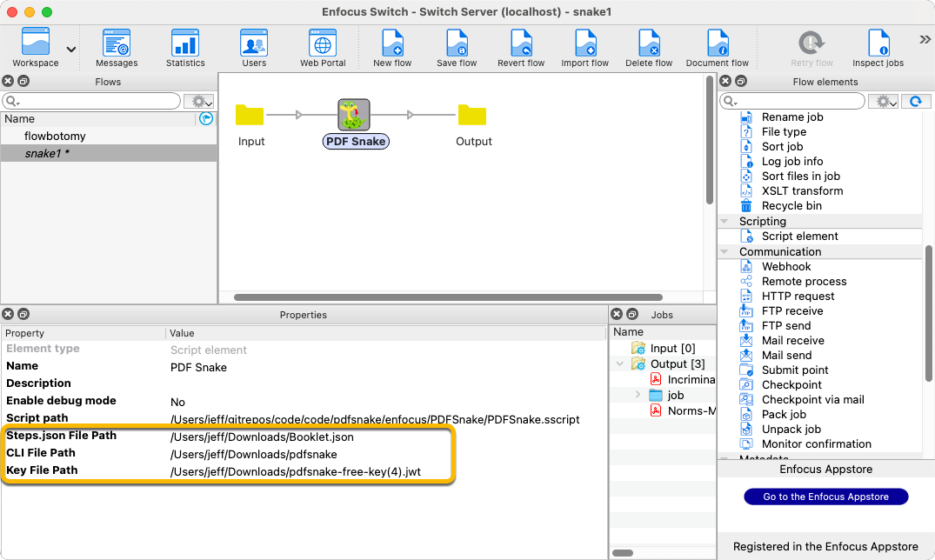This screenshot has height=560, width=935.
Task: Click the Flows search field
Action: [91, 101]
